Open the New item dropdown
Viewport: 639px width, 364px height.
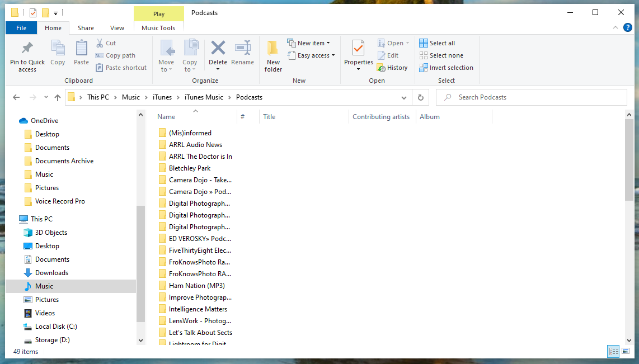point(308,42)
